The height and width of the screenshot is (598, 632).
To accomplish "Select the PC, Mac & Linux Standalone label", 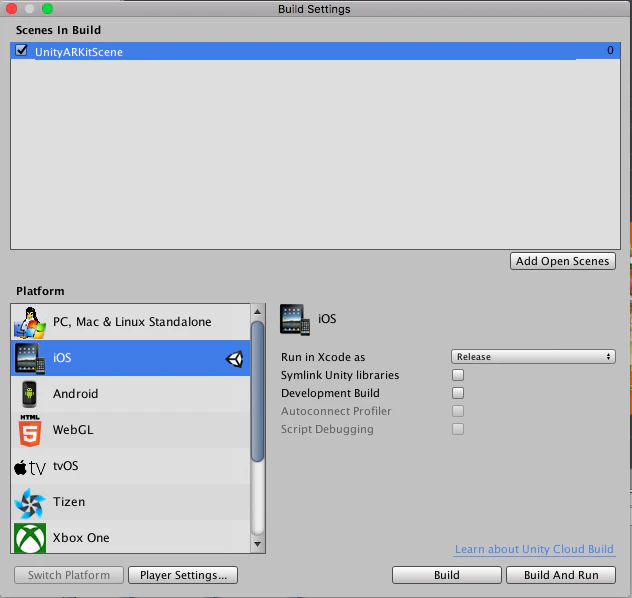I will coord(132,322).
